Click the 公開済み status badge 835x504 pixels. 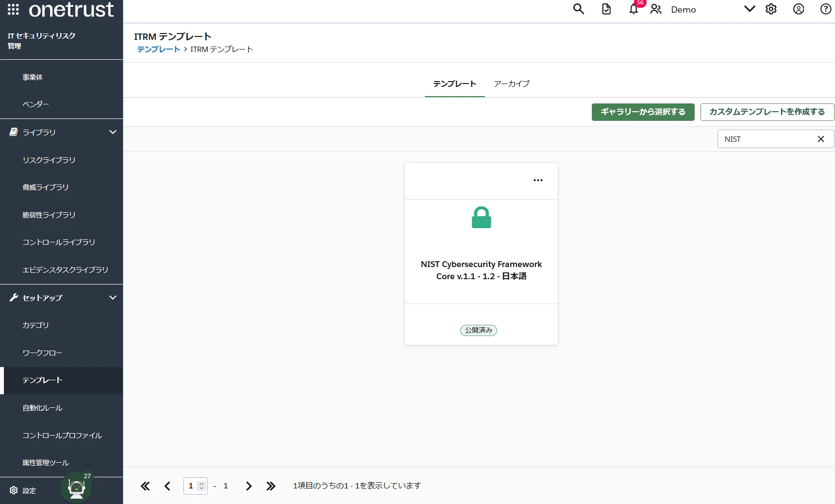point(479,331)
